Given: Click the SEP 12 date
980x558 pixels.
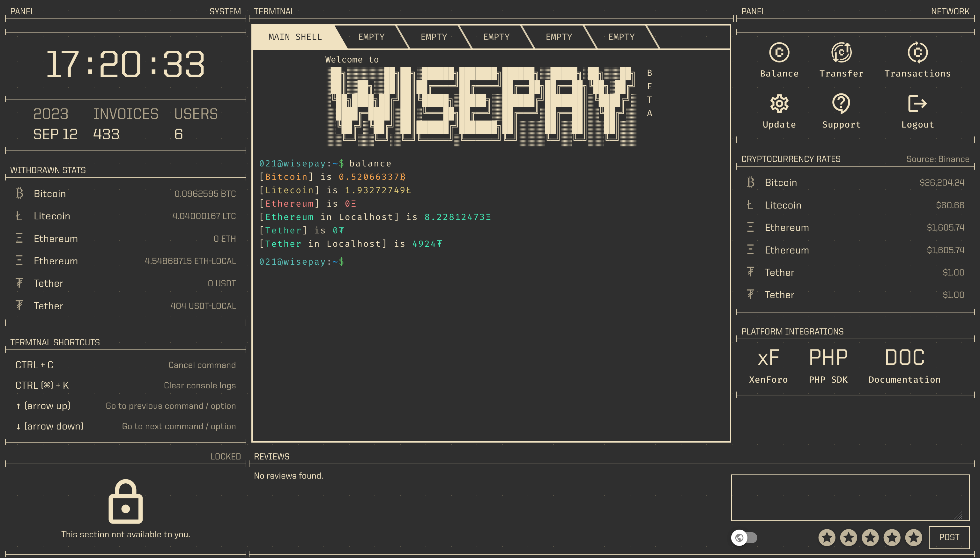Looking at the screenshot, I should [55, 134].
